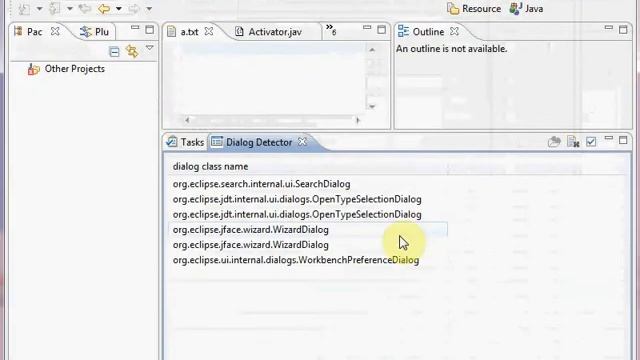Screen dimensions: 640x360
Task: Minimize the Package Explorer view
Action: (135, 28)
